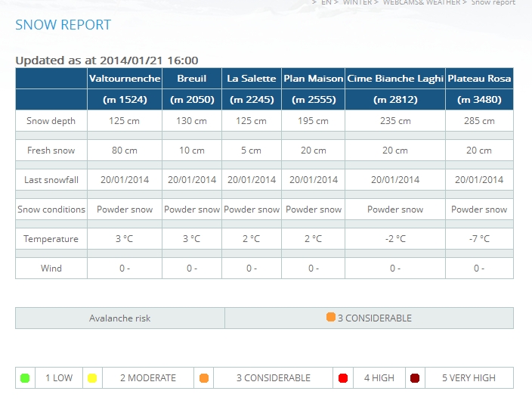
Task: Click Valtournenche's 20/01/2014 last snowfall date
Action: pos(125,180)
